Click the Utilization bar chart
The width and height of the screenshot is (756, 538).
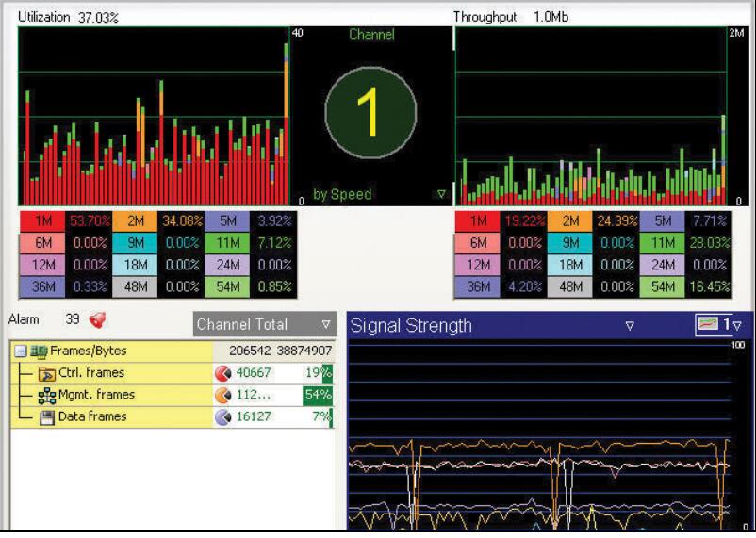pos(154,116)
